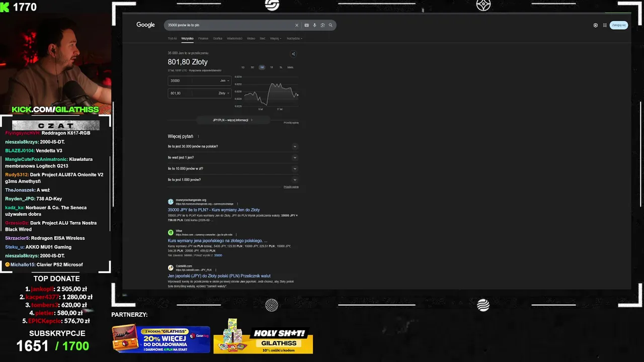Open JPY/PLN – więcej informacji
Image resolution: width=644 pixels, height=362 pixels.
[x=232, y=120]
